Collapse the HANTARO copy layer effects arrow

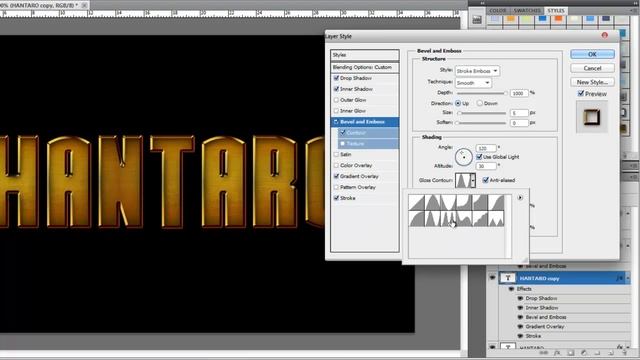tap(628, 278)
